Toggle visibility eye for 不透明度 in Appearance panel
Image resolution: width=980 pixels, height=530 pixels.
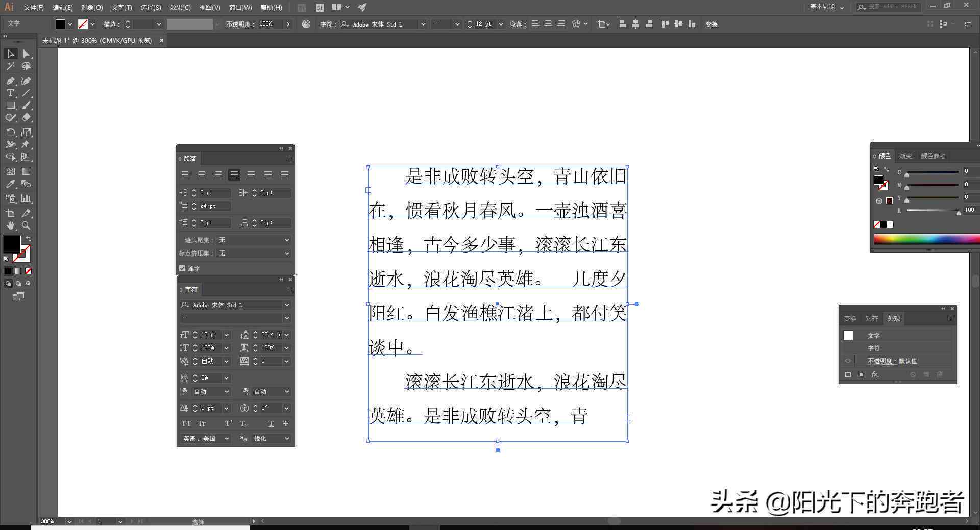(848, 361)
